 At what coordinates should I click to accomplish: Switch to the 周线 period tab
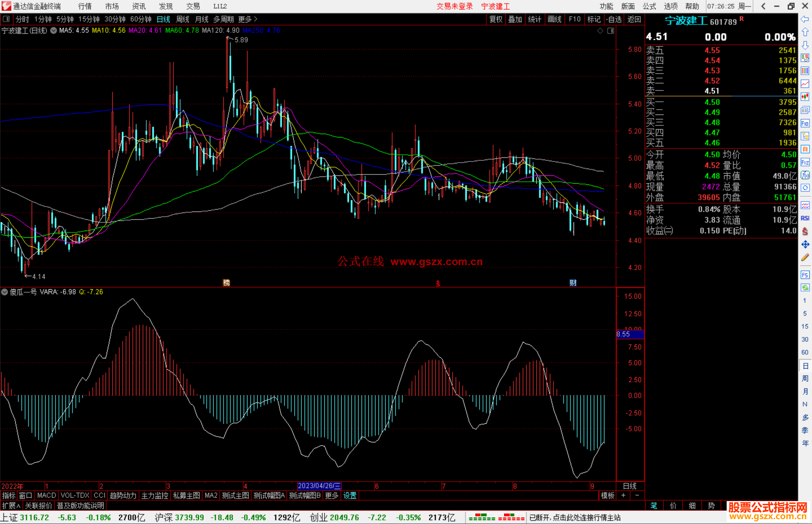pos(183,19)
